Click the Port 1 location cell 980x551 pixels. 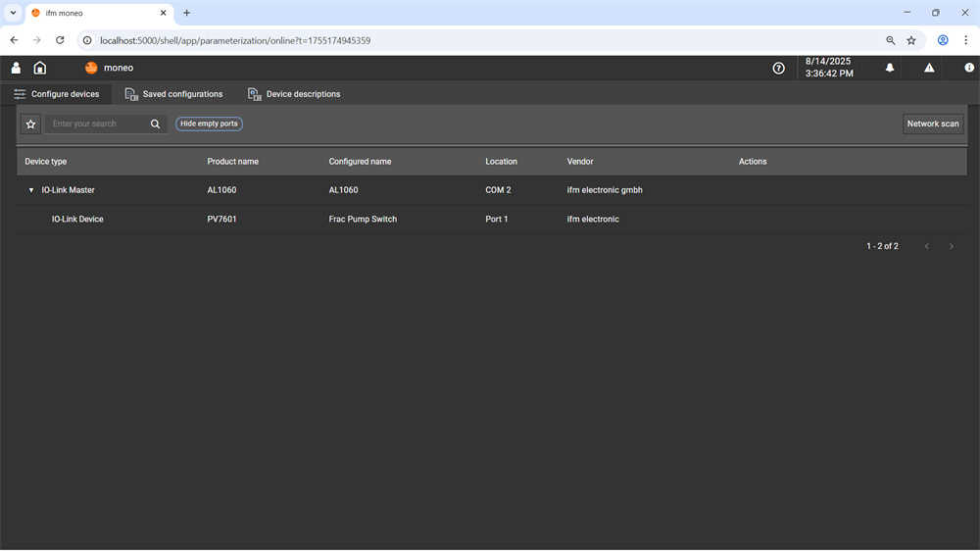[497, 219]
